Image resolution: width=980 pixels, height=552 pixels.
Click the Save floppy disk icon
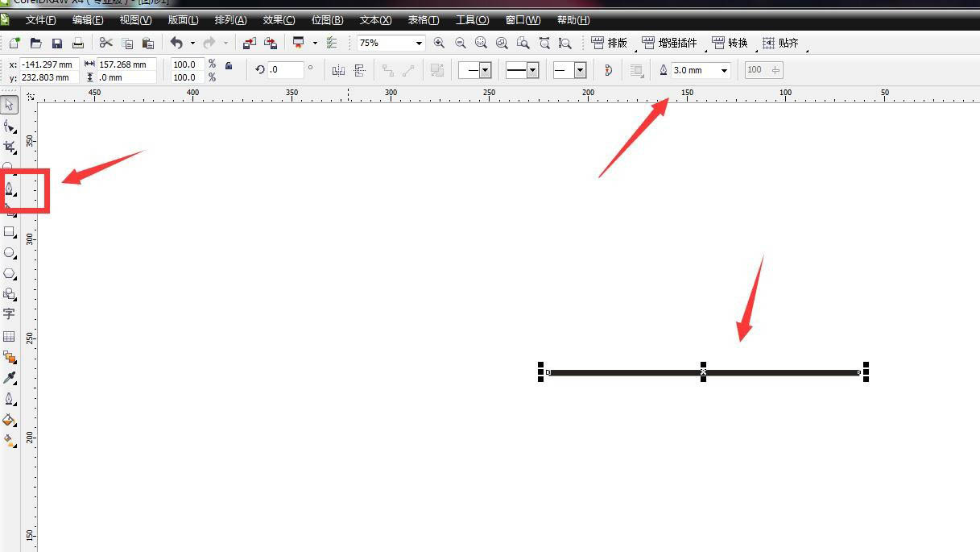[x=57, y=43]
